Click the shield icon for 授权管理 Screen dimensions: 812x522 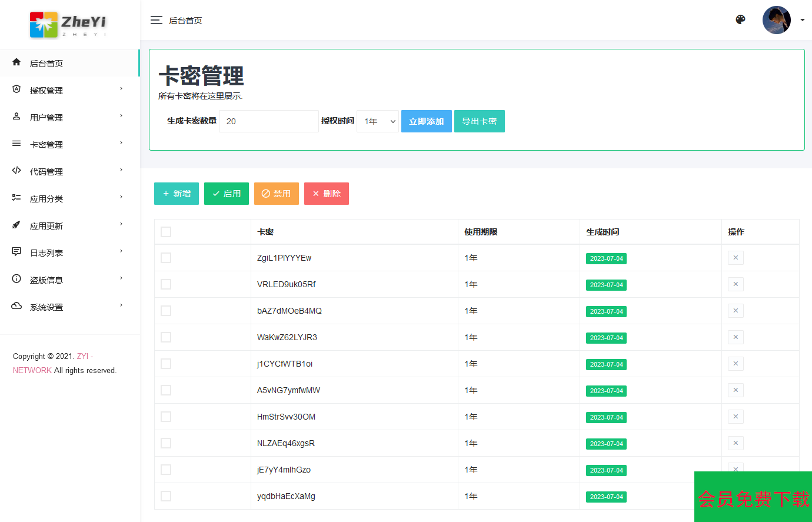[16, 89]
